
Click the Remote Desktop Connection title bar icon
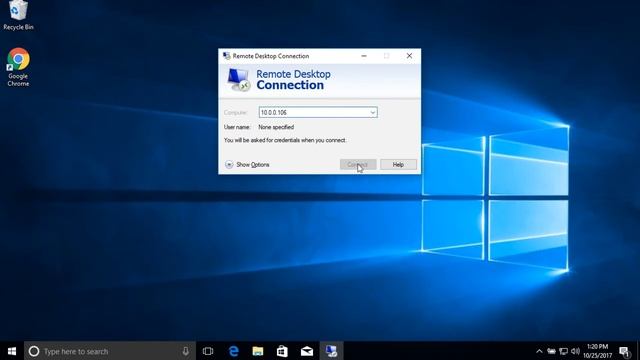227,56
